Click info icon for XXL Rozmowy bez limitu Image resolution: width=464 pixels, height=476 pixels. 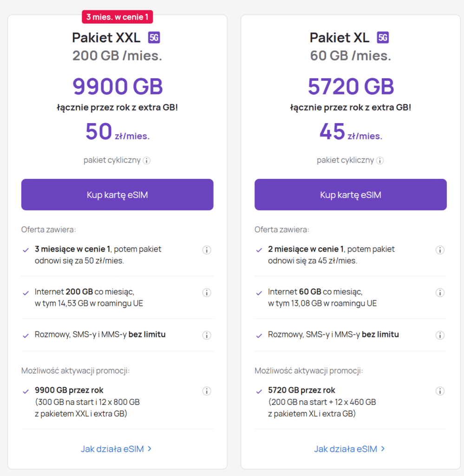(x=207, y=335)
